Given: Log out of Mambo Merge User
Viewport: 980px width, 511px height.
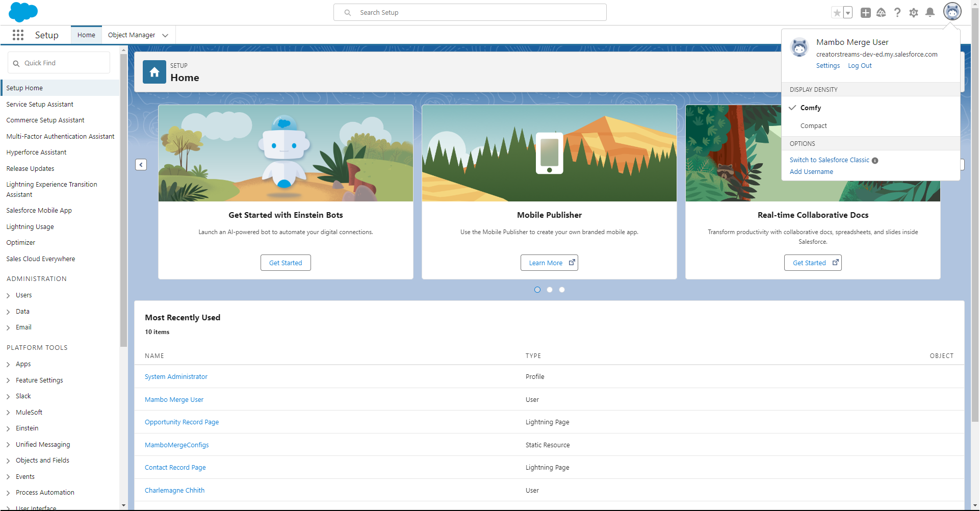Looking at the screenshot, I should tap(859, 65).
